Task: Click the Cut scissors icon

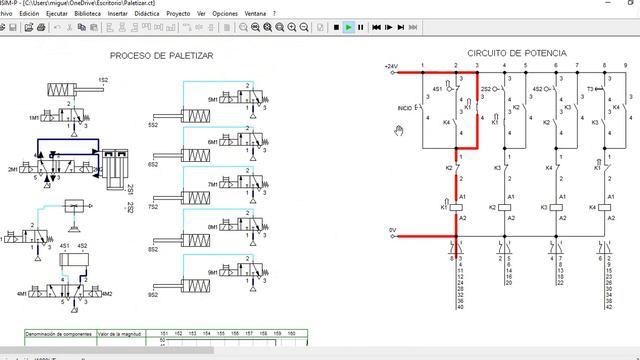Action: tap(69, 27)
